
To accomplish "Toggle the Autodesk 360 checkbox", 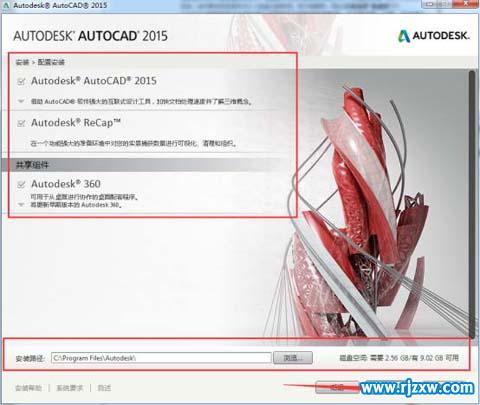I will pyautogui.click(x=21, y=184).
